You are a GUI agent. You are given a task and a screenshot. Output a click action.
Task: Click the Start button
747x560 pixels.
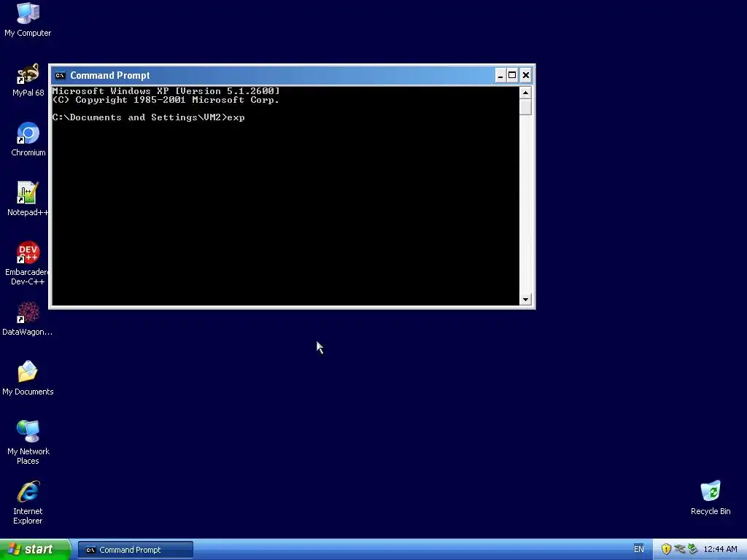[x=35, y=549]
